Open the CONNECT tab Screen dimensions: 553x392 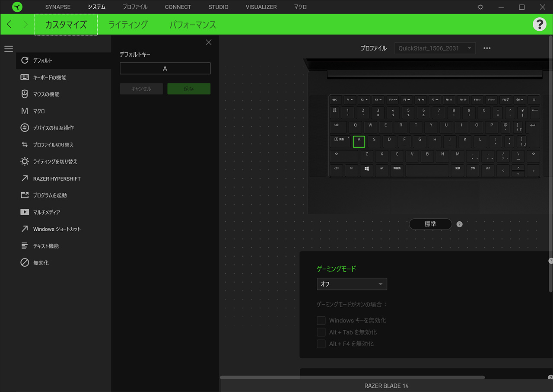(x=178, y=7)
